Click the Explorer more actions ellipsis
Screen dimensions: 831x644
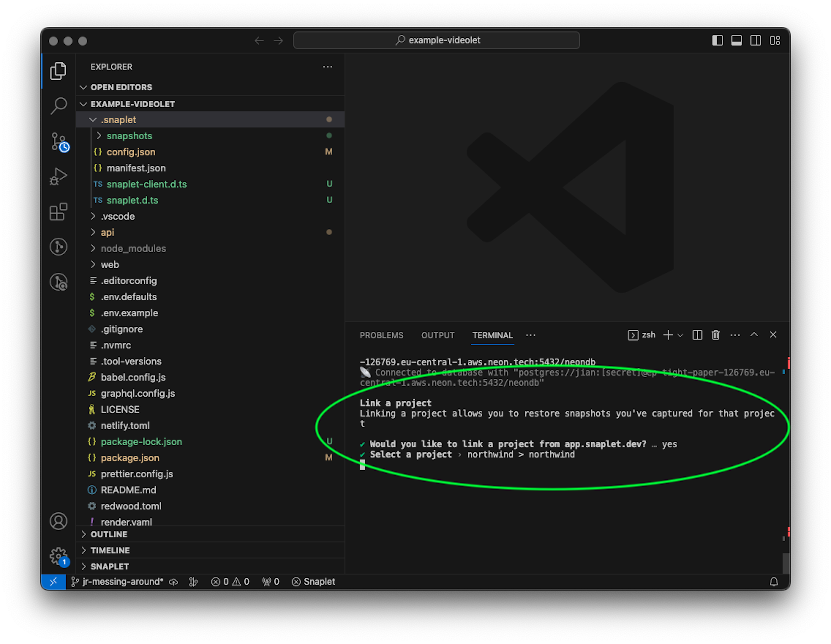click(x=327, y=67)
